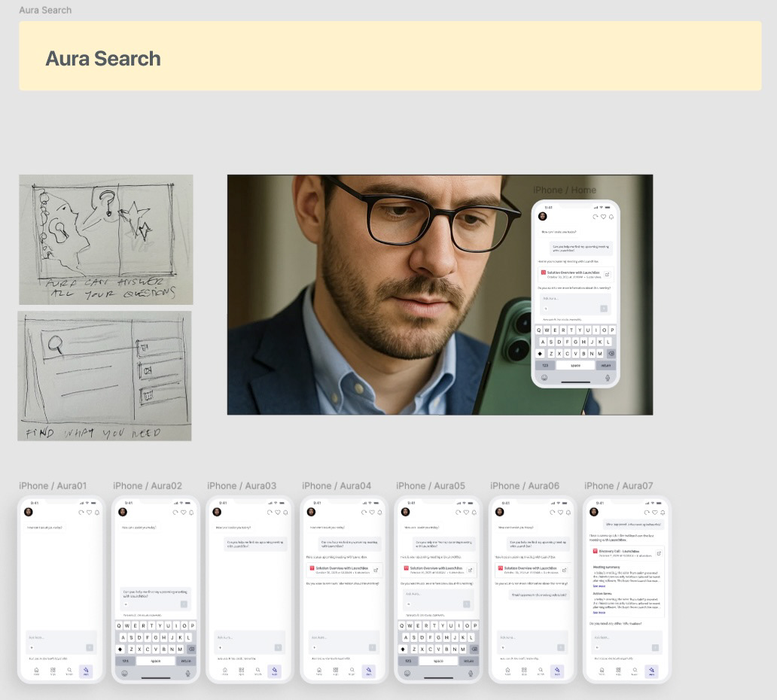
Task: Select the 'iPhone / Home' frame label
Action: coord(565,190)
